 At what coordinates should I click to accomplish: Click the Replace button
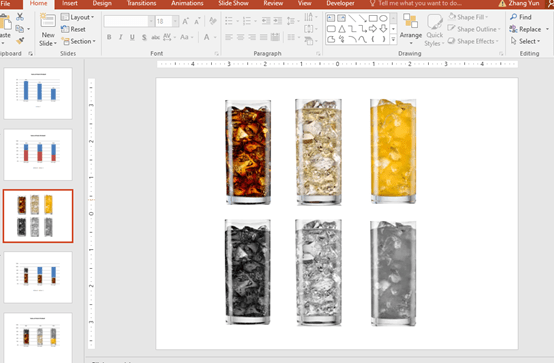pyautogui.click(x=526, y=29)
